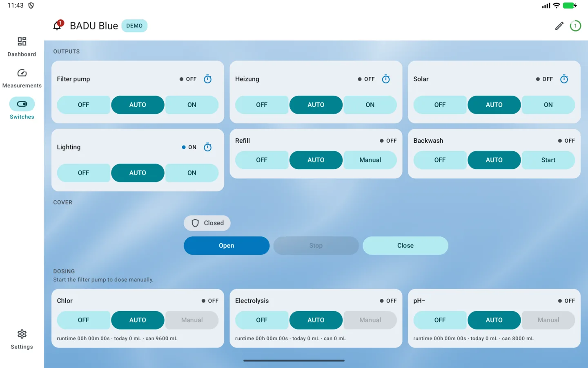The width and height of the screenshot is (588, 368).
Task: Set pH- dosing to OFF
Action: click(x=440, y=320)
